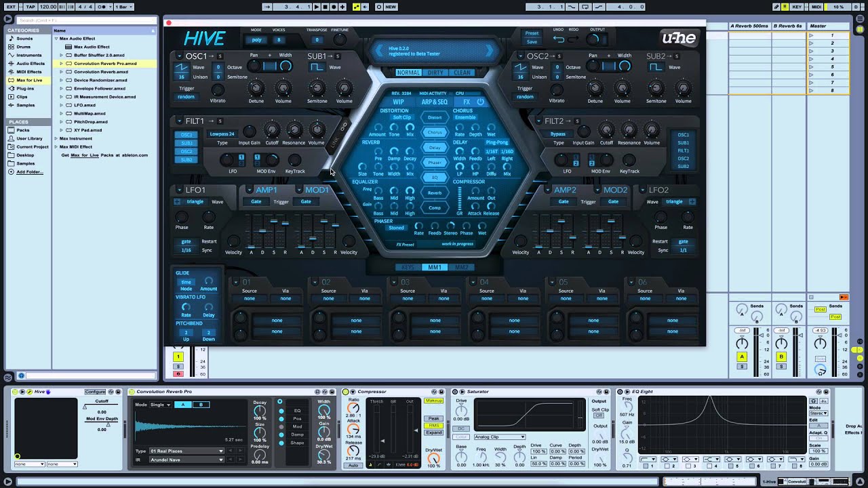Open the Sounds category in browser
The width and height of the screenshot is (868, 488).
[24, 39]
